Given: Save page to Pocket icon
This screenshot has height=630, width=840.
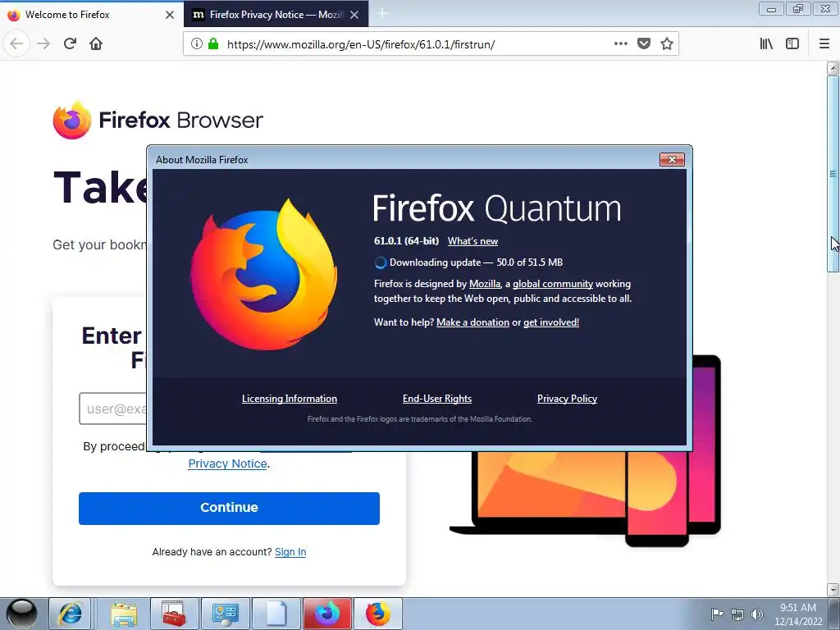Looking at the screenshot, I should [x=644, y=44].
